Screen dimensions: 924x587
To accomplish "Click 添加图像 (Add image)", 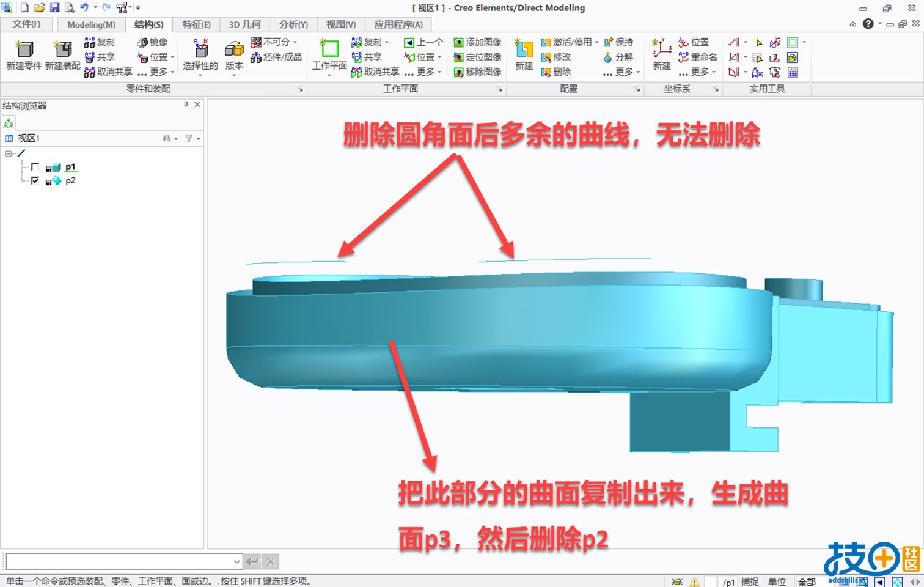I will (477, 42).
